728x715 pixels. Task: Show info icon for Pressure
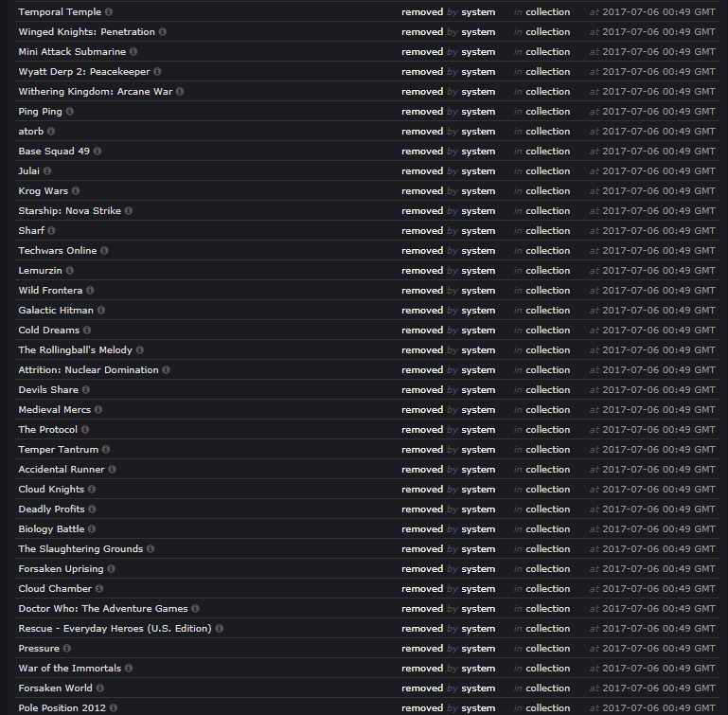(x=67, y=649)
